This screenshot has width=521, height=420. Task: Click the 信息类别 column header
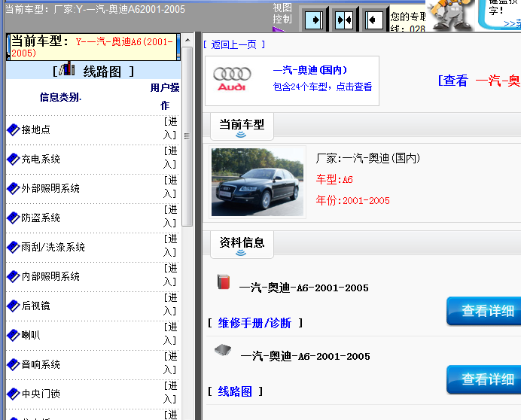pos(60,97)
